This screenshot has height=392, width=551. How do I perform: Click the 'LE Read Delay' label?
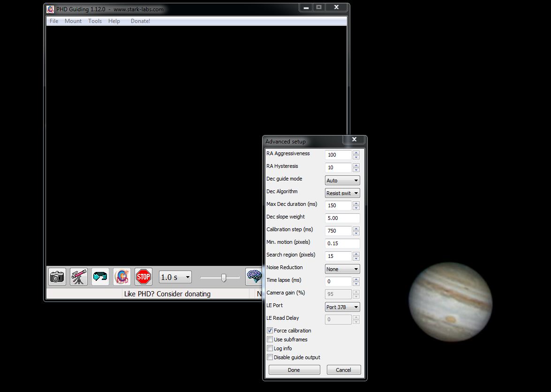[x=282, y=318]
